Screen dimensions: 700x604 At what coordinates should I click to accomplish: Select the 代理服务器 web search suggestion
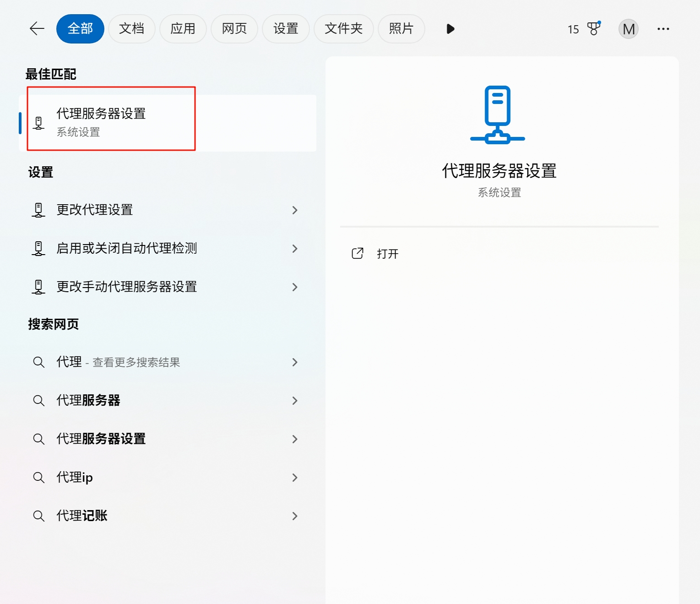click(88, 401)
